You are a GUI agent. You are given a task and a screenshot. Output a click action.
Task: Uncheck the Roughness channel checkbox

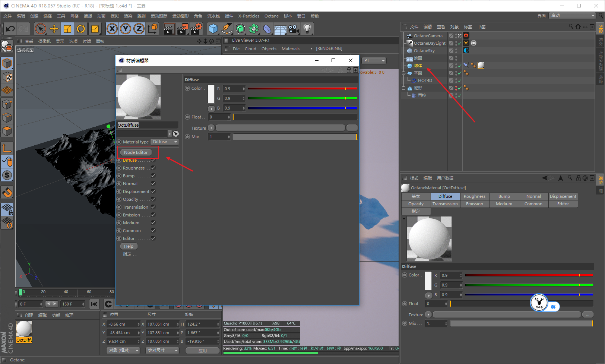pos(153,168)
